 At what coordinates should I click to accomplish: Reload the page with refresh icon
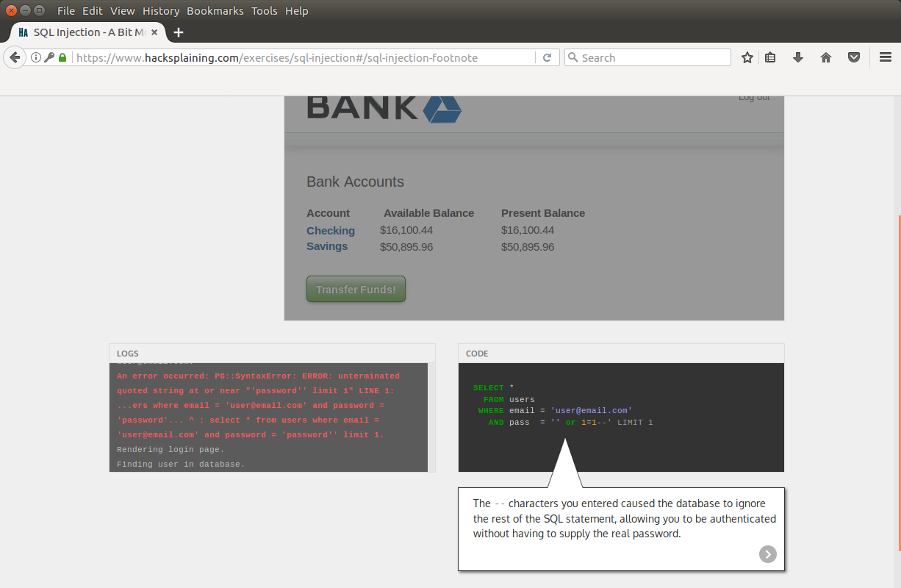point(547,57)
